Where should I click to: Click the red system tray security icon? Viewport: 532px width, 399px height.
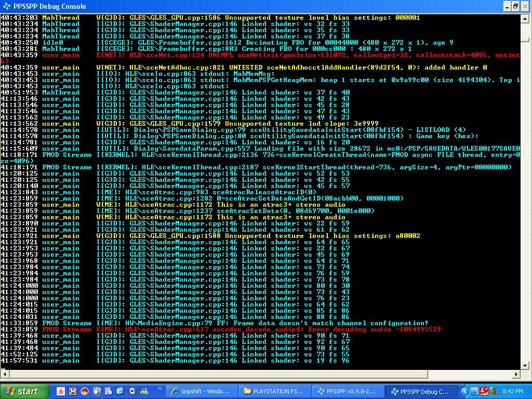pyautogui.click(x=484, y=391)
